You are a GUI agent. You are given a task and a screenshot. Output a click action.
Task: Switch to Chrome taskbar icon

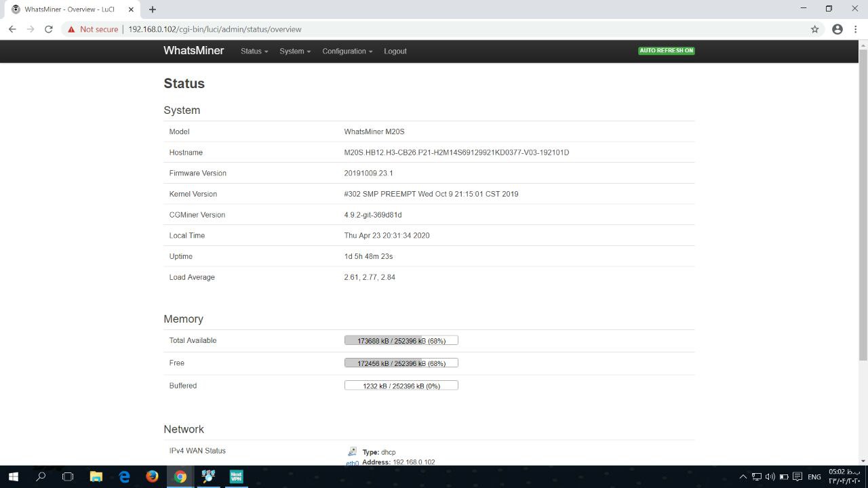tap(180, 476)
